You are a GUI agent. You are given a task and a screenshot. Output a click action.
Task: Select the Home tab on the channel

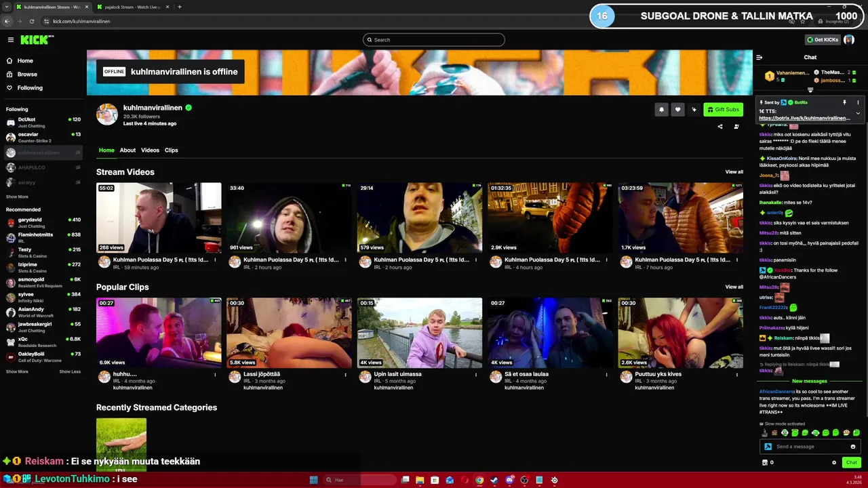[106, 150]
